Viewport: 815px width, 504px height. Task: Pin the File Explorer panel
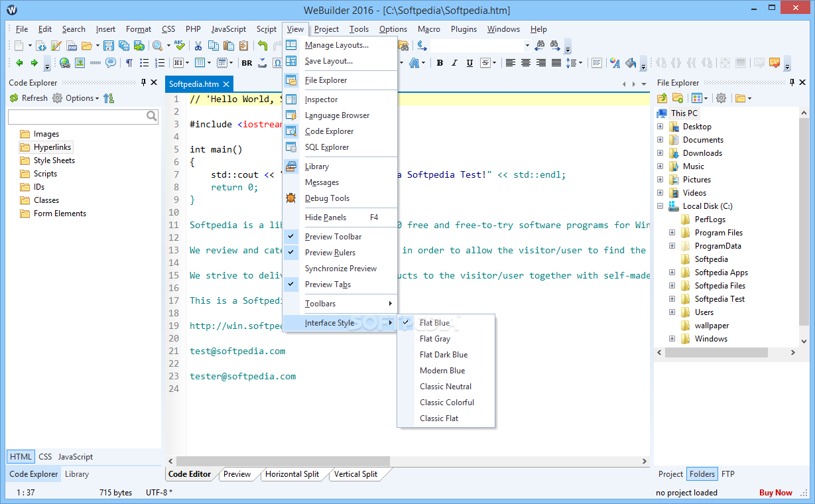[x=792, y=82]
